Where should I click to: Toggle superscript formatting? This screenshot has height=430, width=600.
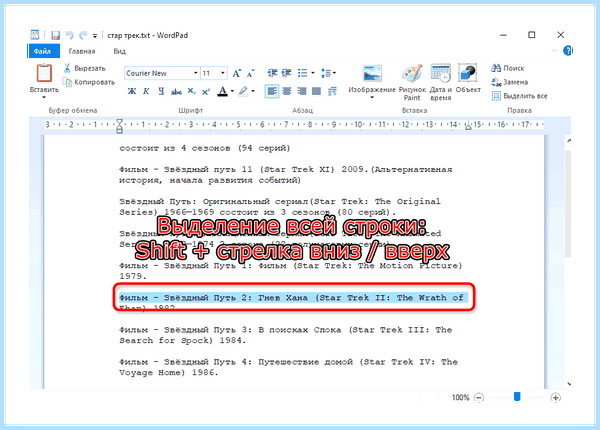coord(206,91)
